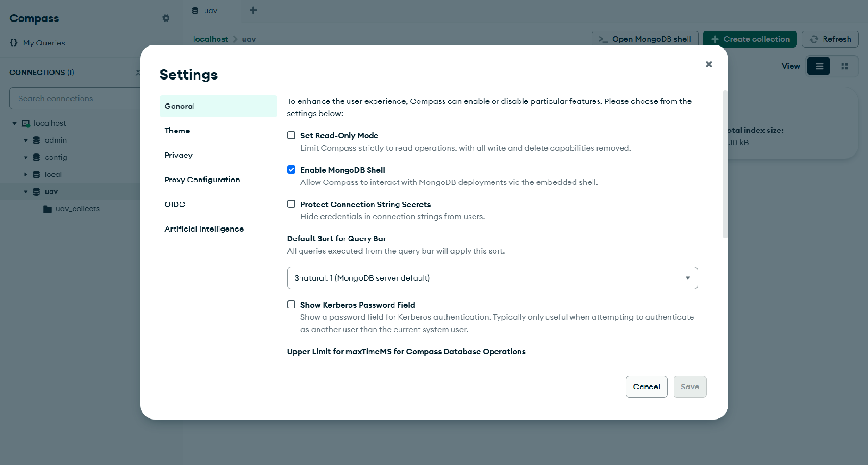Click the Cancel button
Image resolution: width=868 pixels, height=465 pixels.
(646, 387)
